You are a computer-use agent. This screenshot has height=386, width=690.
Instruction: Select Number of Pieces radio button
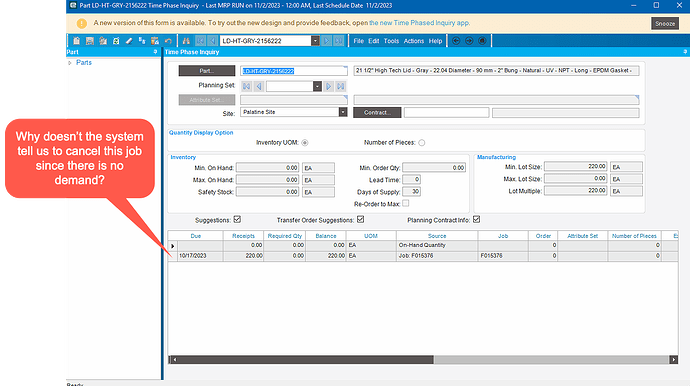(x=422, y=143)
